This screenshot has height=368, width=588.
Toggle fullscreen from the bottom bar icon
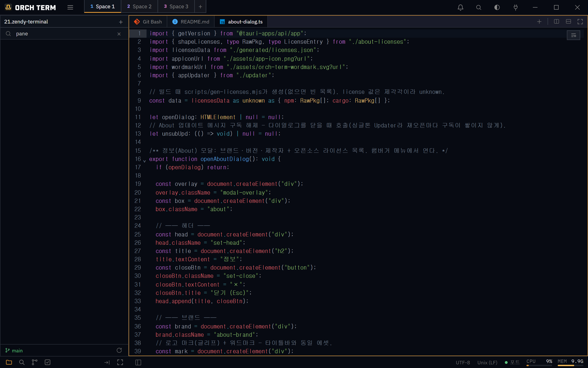click(120, 362)
